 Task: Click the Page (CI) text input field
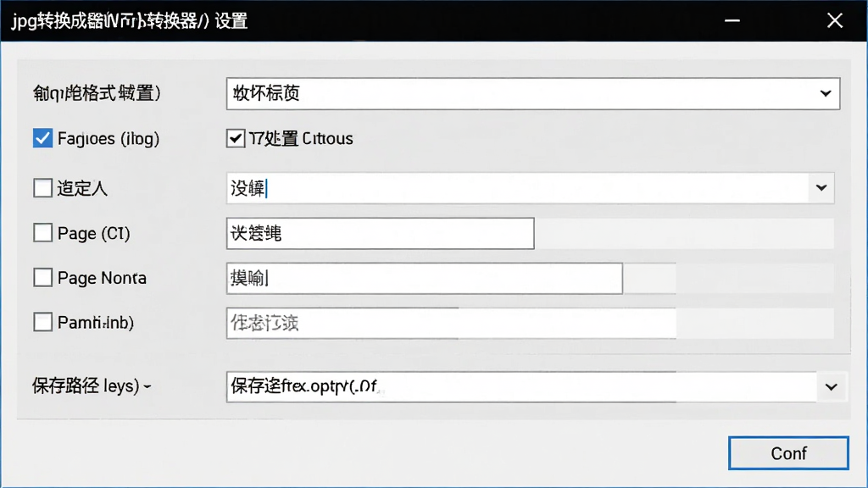[x=381, y=234]
